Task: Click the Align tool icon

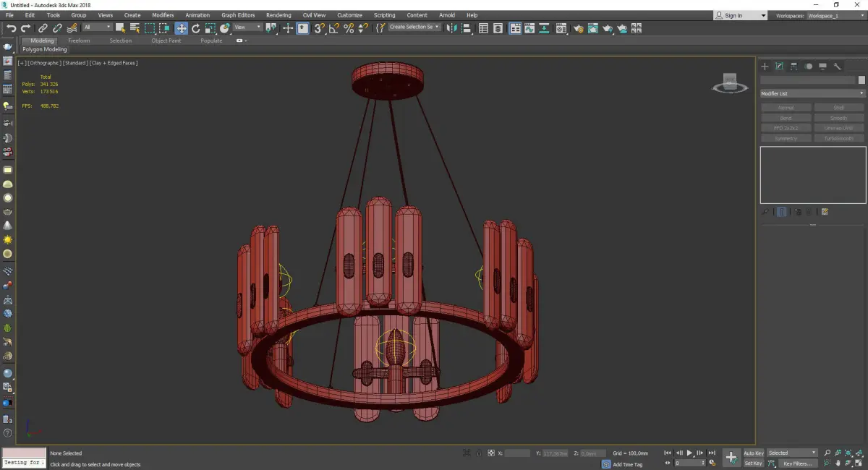Action: tap(466, 28)
